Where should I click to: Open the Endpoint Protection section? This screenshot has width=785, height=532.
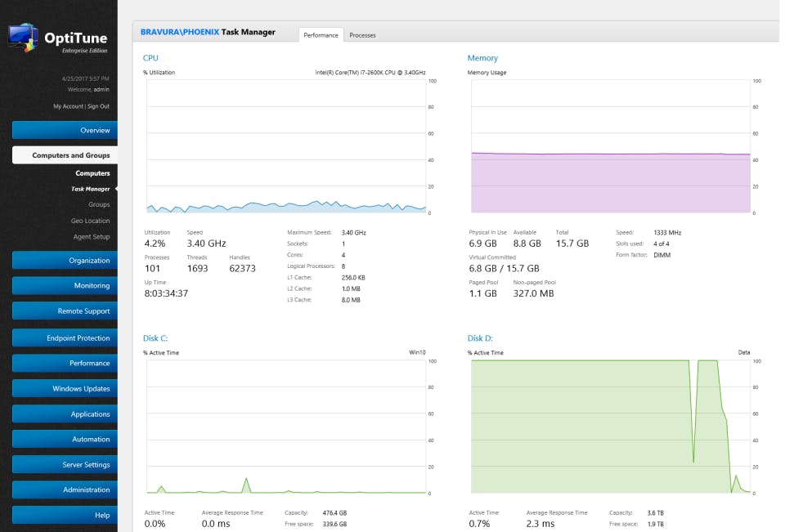pos(65,338)
